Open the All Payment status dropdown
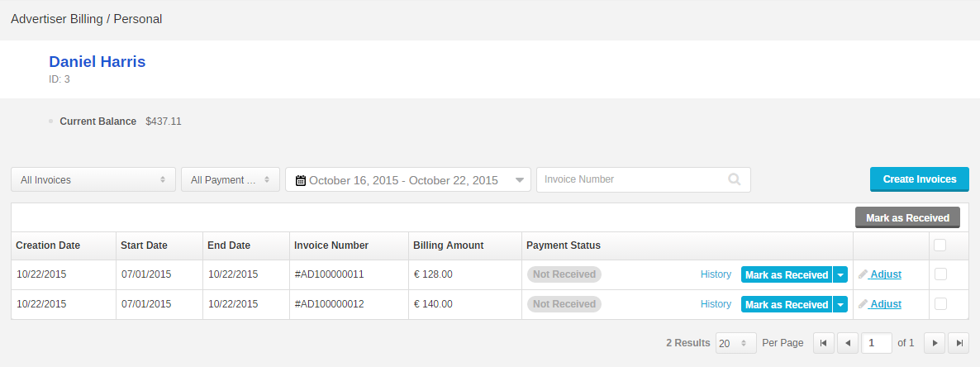Screen dimensions: 980x367 (231, 179)
